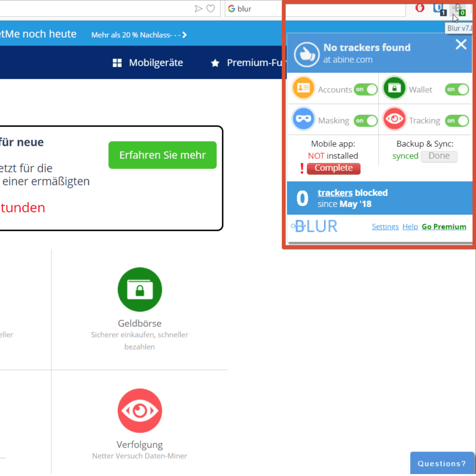Screen dimensions: 476x476
Task: Click the green Geldbörse wallet icon on page
Action: (140, 289)
